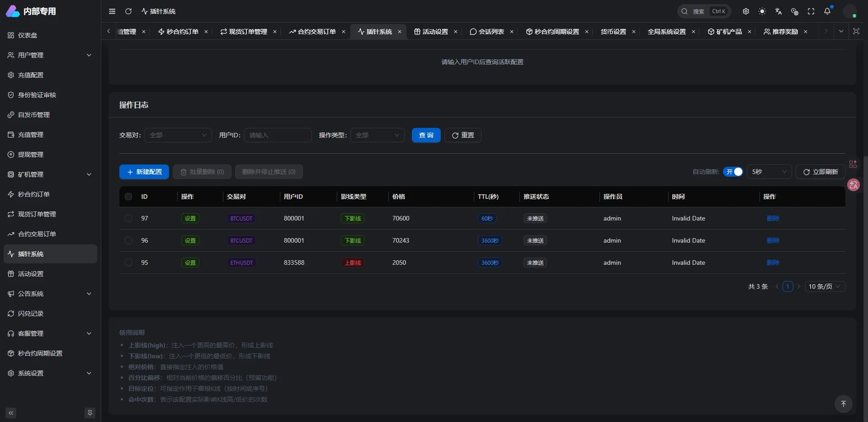Open the language translation icon
868x422 pixels.
778,11
